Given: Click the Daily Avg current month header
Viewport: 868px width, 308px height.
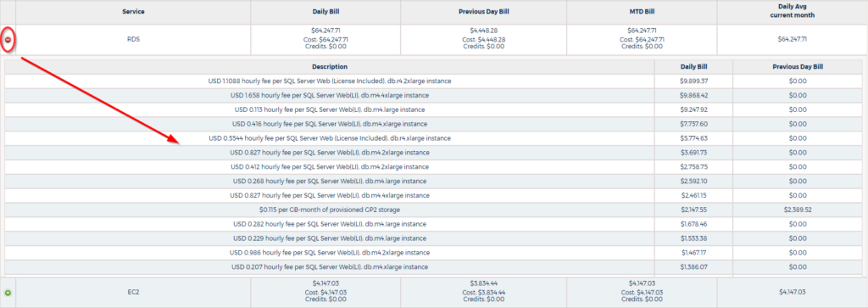Looking at the screenshot, I should click(x=793, y=12).
